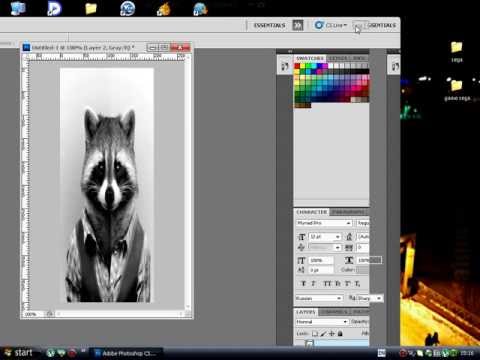The image size is (480, 360).
Task: Switch to the Channels tab
Action: tap(335, 312)
